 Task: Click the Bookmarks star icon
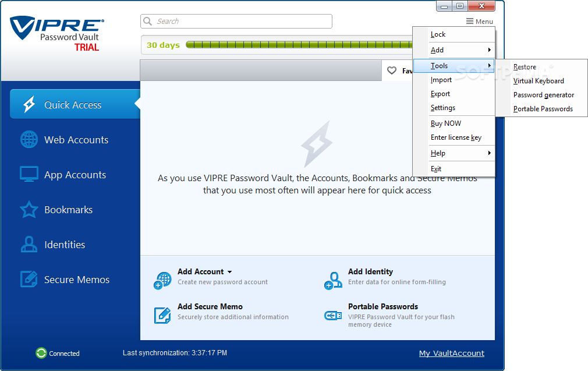(x=29, y=210)
